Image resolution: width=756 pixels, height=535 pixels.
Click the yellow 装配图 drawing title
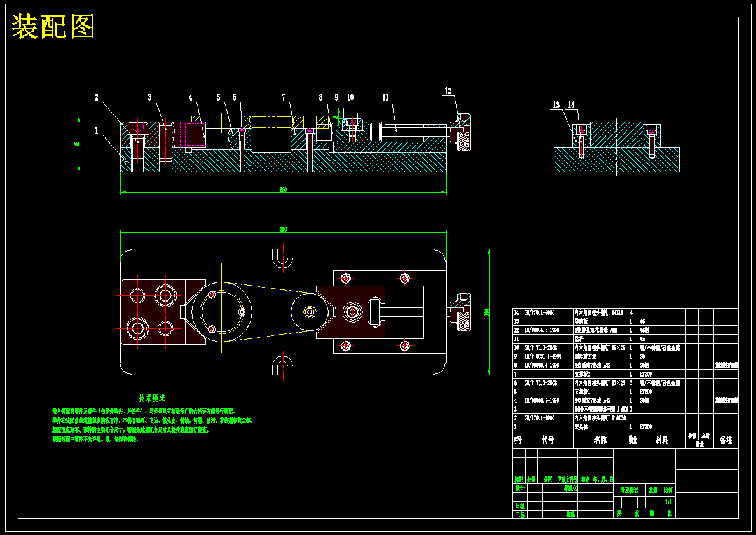pyautogui.click(x=53, y=27)
